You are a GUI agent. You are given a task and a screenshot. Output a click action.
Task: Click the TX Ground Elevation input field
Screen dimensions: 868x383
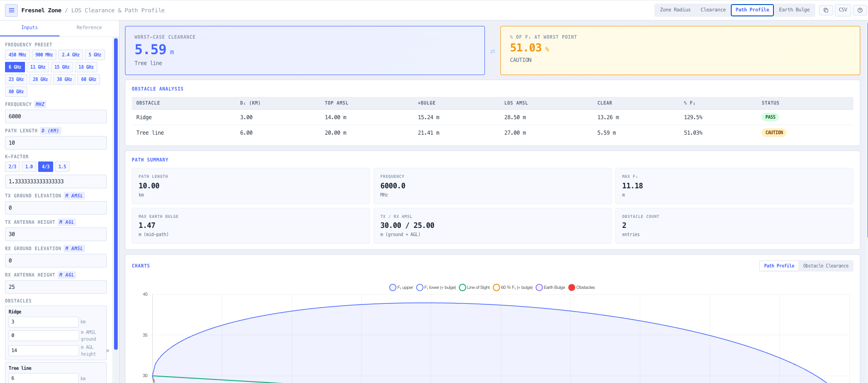click(56, 208)
